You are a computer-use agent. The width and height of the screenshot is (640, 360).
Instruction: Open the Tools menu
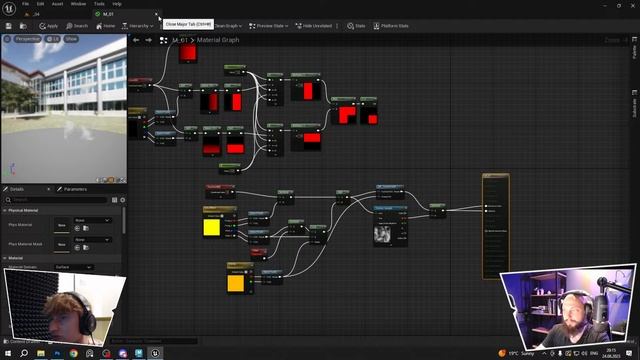(x=99, y=4)
